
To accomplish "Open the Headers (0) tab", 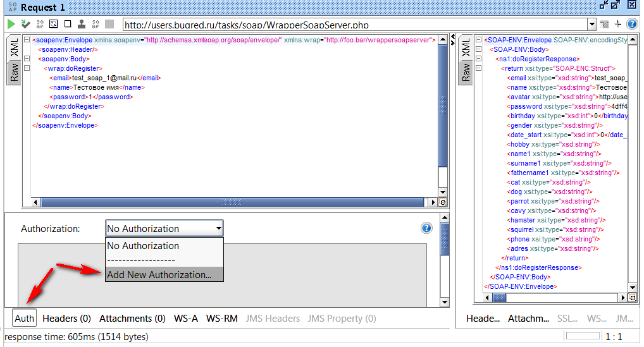I will point(66,319).
